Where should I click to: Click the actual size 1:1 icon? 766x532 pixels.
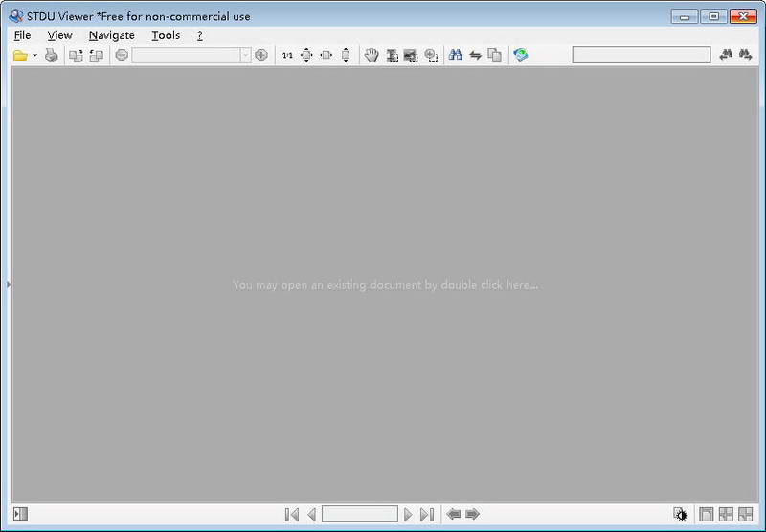pyautogui.click(x=287, y=55)
